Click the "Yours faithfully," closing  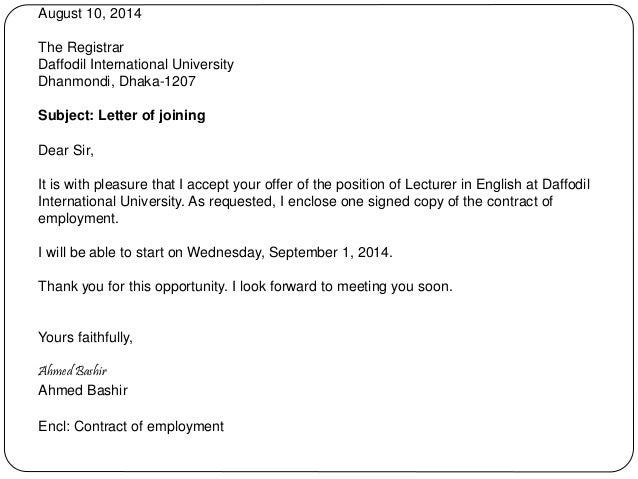click(x=85, y=336)
